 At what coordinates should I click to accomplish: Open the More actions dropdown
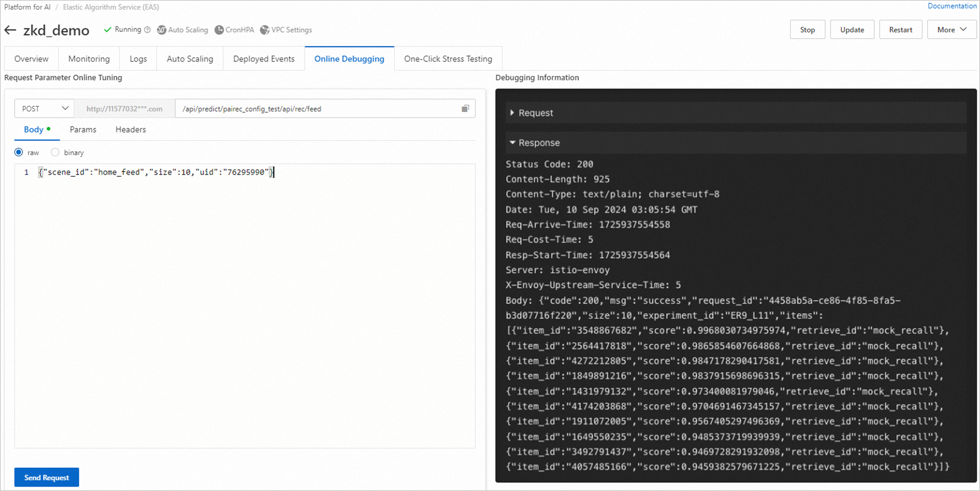952,30
